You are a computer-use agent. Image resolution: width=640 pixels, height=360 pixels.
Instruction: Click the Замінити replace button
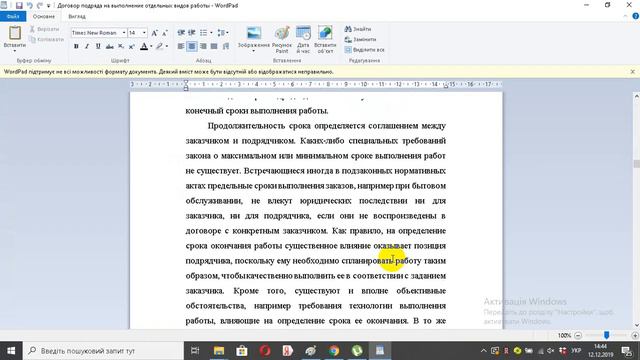[360, 39]
